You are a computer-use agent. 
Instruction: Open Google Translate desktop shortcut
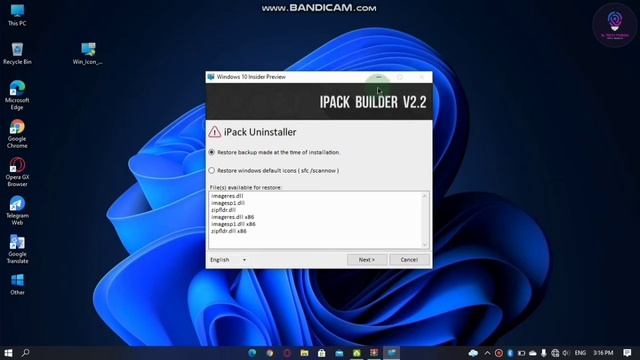17,249
